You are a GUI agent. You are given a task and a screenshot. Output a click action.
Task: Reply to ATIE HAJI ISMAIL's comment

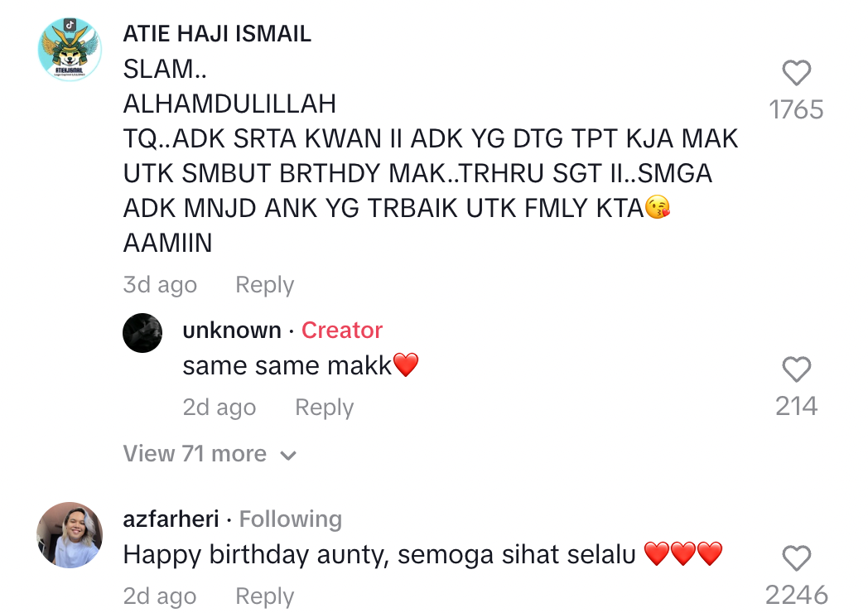point(264,285)
